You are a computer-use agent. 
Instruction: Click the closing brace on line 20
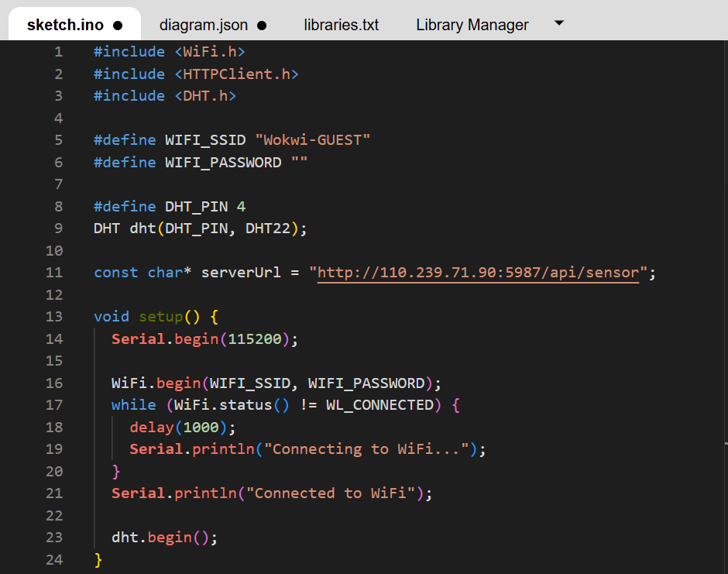point(116,472)
